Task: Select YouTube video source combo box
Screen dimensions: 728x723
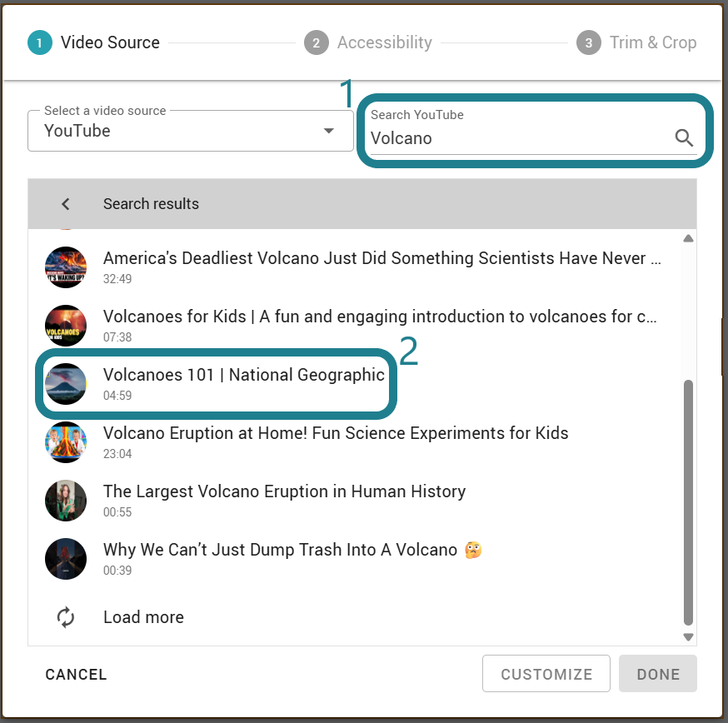Action: 191,131
